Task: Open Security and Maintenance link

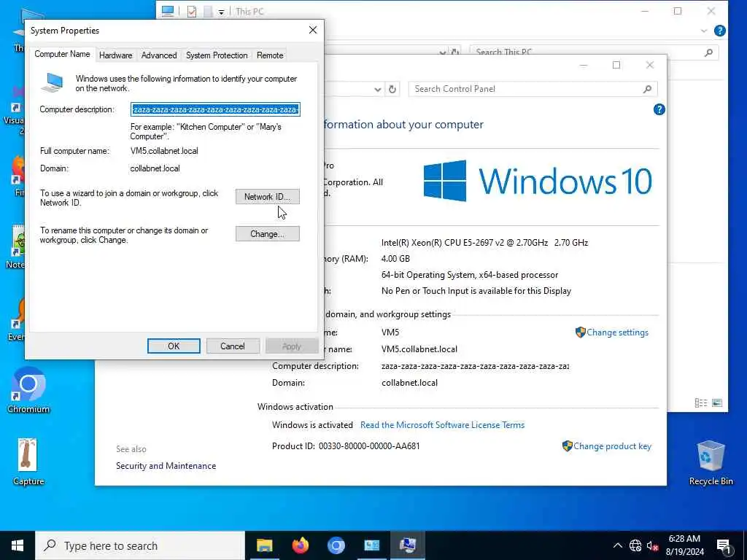Action: pyautogui.click(x=166, y=466)
